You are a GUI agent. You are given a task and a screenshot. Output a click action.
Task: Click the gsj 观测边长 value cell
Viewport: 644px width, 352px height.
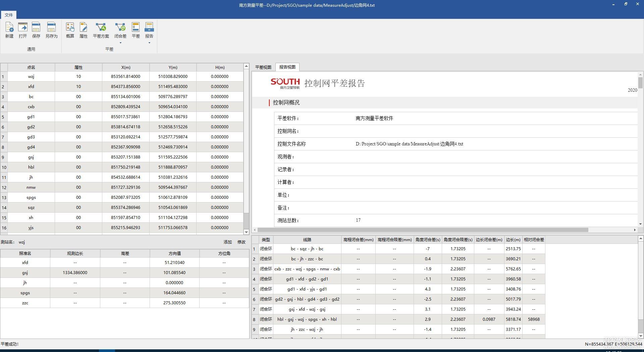[75, 273]
